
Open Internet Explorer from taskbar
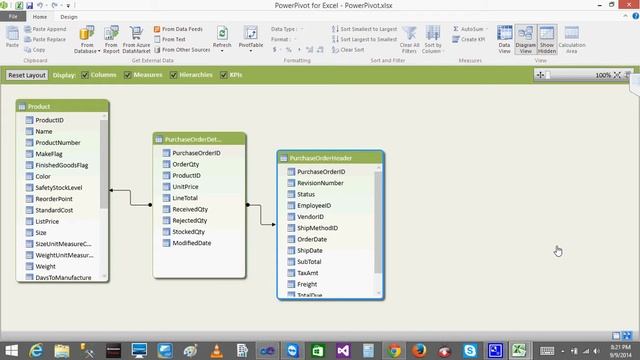36,351
